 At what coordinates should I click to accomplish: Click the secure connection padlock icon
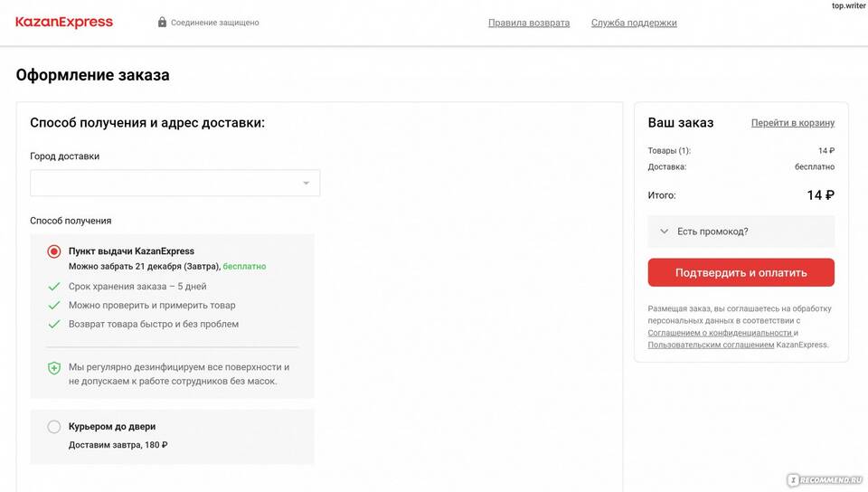point(163,23)
